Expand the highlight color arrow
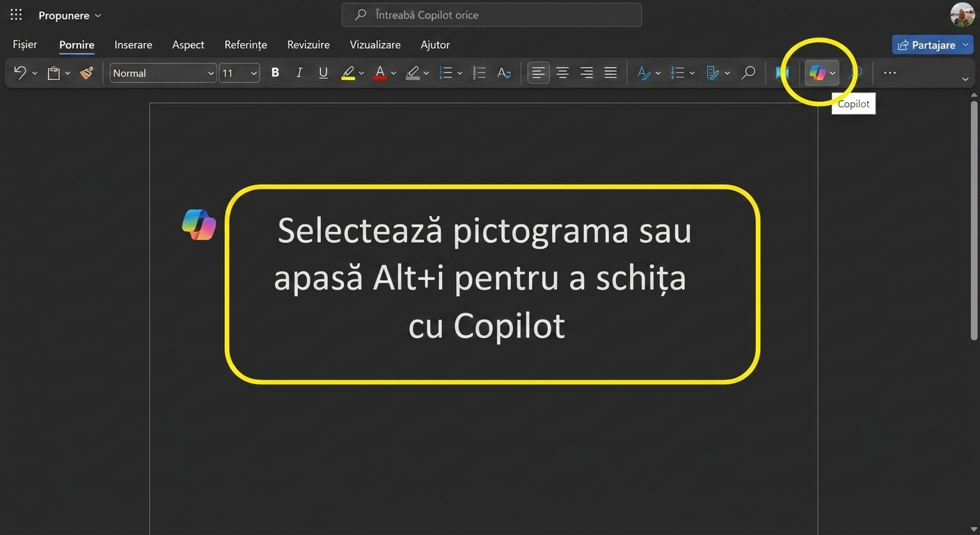Viewport: 980px width, 535px height. tap(361, 73)
